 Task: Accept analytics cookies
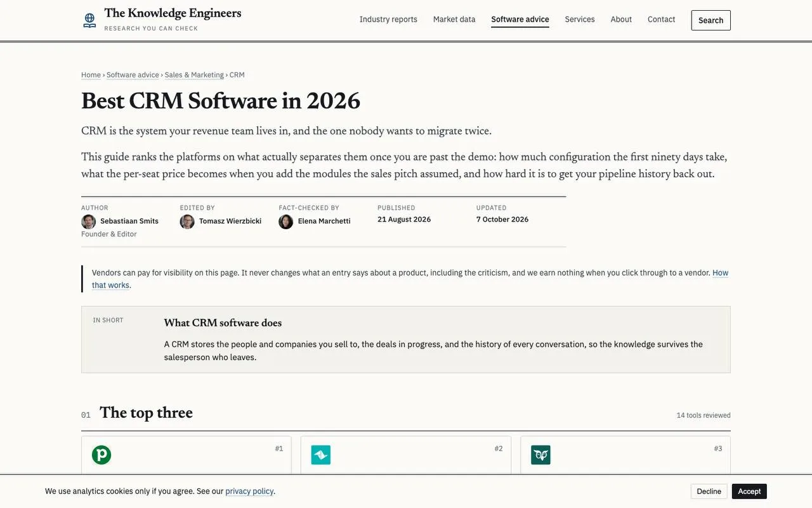point(749,491)
